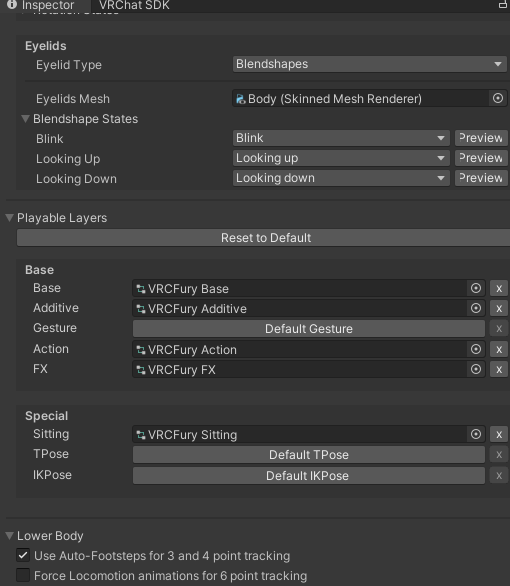This screenshot has width=510, height=586.
Task: Open the Looking down blendshape dropdown
Action: [341, 178]
